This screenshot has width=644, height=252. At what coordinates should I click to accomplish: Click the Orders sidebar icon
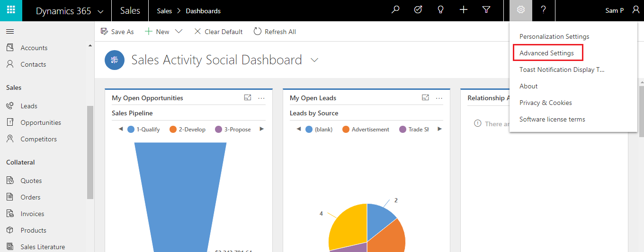tap(10, 197)
